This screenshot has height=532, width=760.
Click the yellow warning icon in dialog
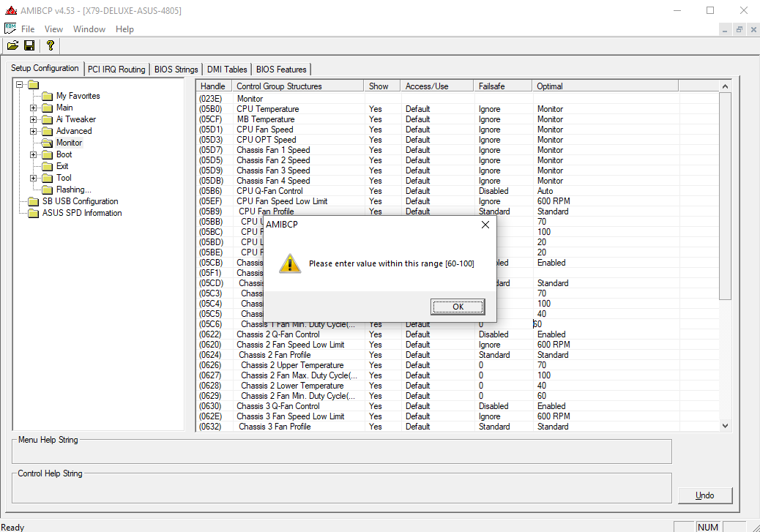(290, 263)
